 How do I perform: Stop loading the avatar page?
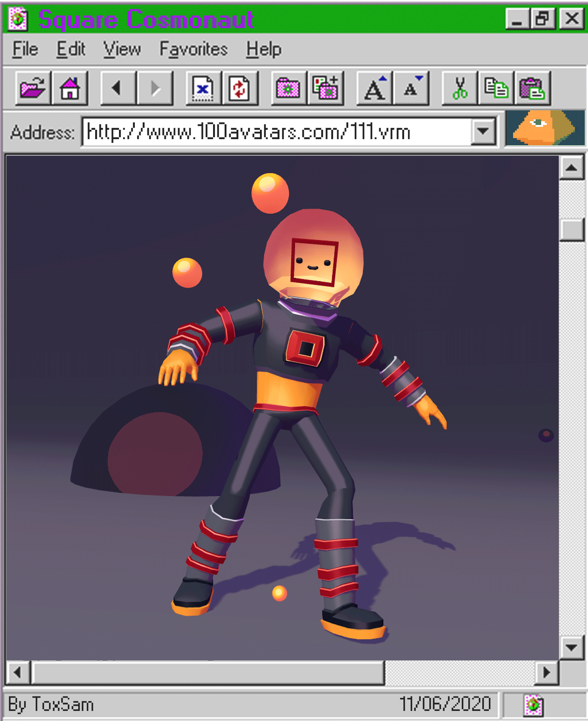tap(203, 88)
